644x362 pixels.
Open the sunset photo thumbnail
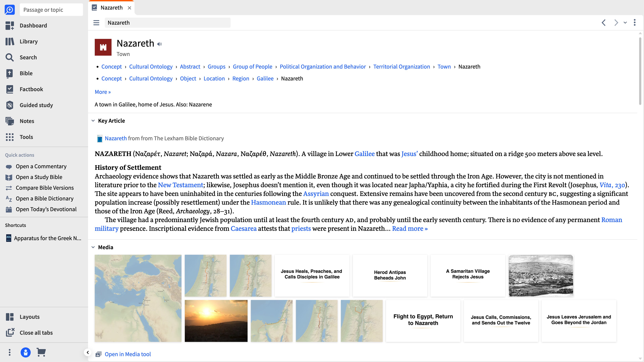(x=216, y=321)
